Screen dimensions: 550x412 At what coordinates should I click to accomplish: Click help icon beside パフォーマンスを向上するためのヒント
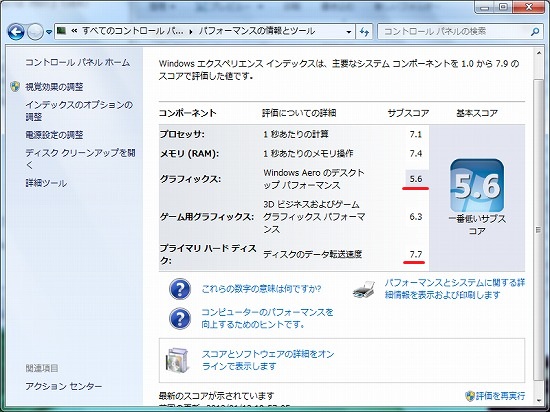(180, 318)
